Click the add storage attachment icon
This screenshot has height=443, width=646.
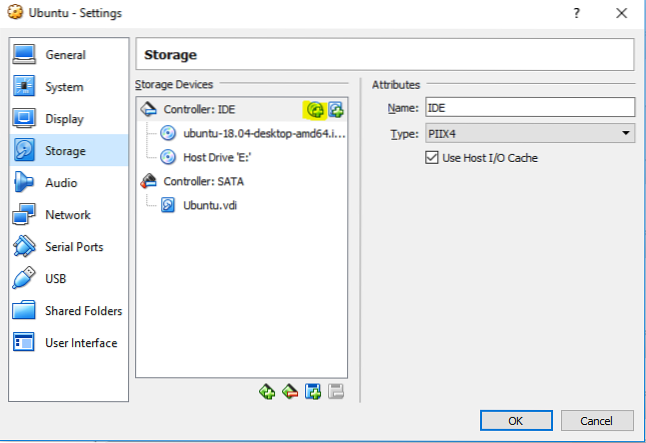click(x=313, y=392)
